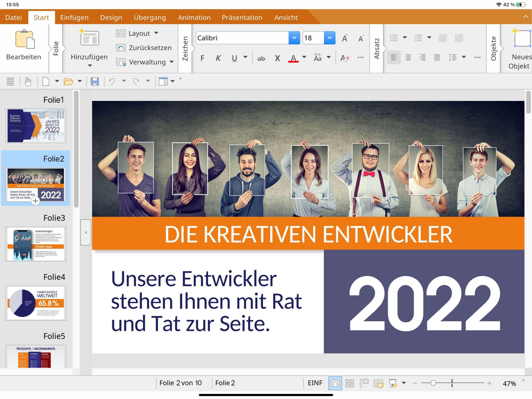Open undo history dropdown arrow
Viewport: 532px width, 399px height.
pos(124,81)
